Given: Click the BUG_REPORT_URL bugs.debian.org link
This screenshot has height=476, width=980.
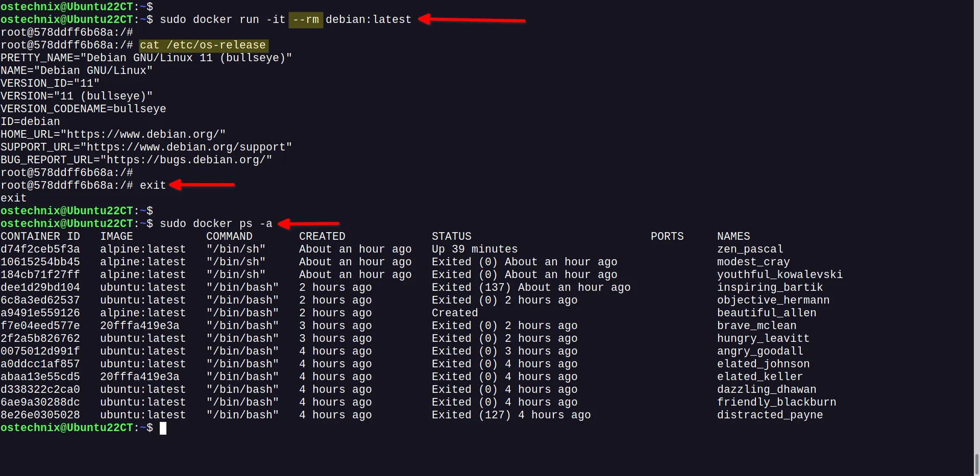Looking at the screenshot, I should 135,160.
